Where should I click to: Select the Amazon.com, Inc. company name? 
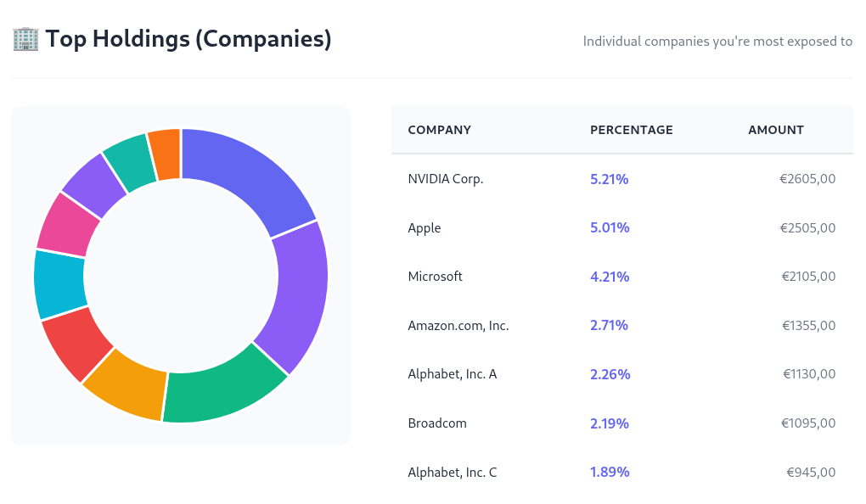tap(459, 325)
